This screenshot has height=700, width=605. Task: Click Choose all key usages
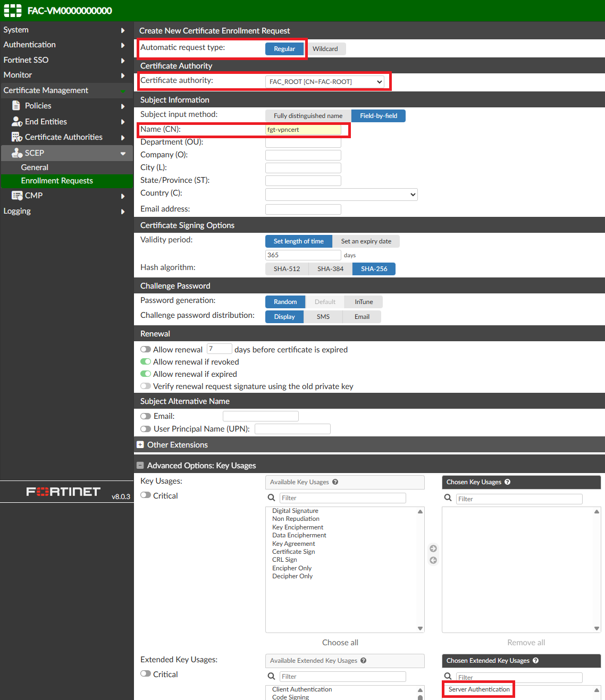[340, 643]
